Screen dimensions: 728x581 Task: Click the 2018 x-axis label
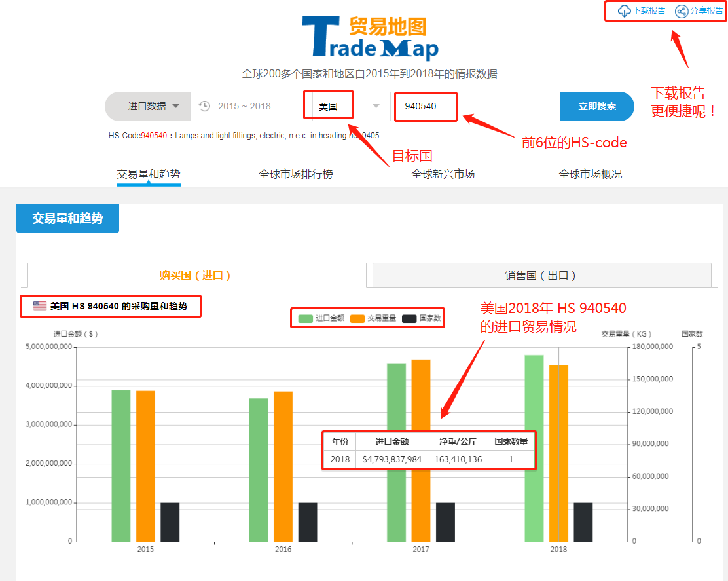click(558, 549)
